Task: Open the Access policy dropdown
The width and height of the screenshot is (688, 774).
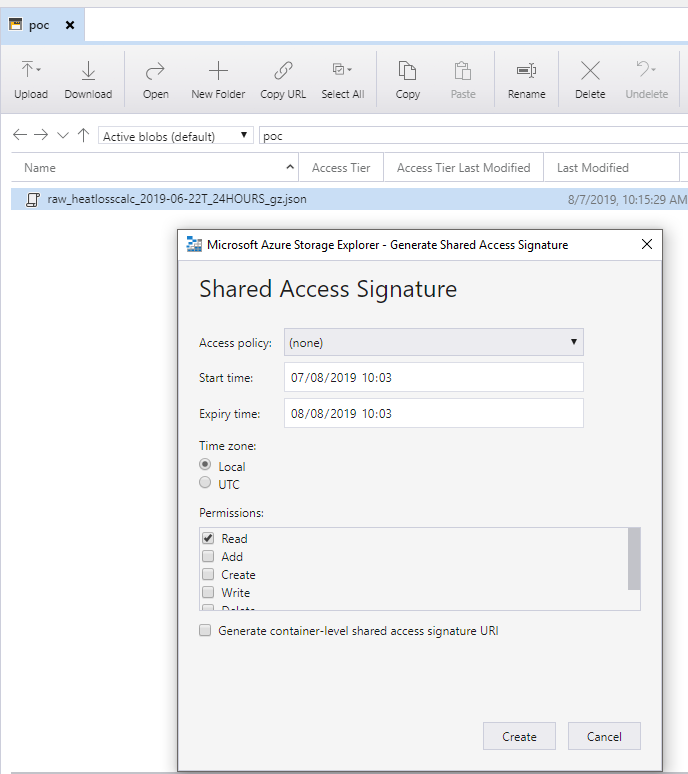Action: coord(434,342)
